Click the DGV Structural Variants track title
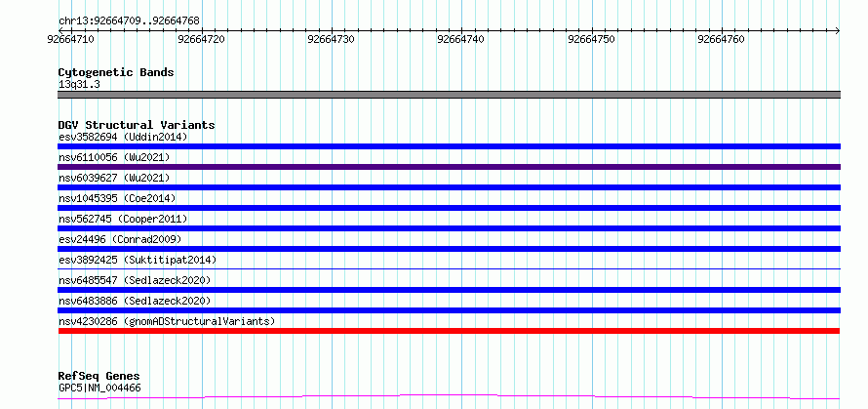The width and height of the screenshot is (868, 409). coord(137,125)
